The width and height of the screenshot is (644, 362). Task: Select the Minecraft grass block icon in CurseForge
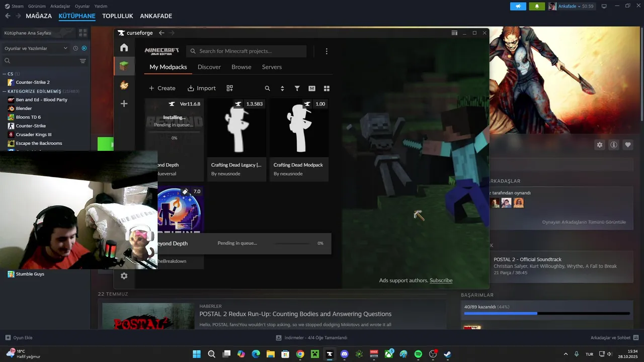point(124,66)
